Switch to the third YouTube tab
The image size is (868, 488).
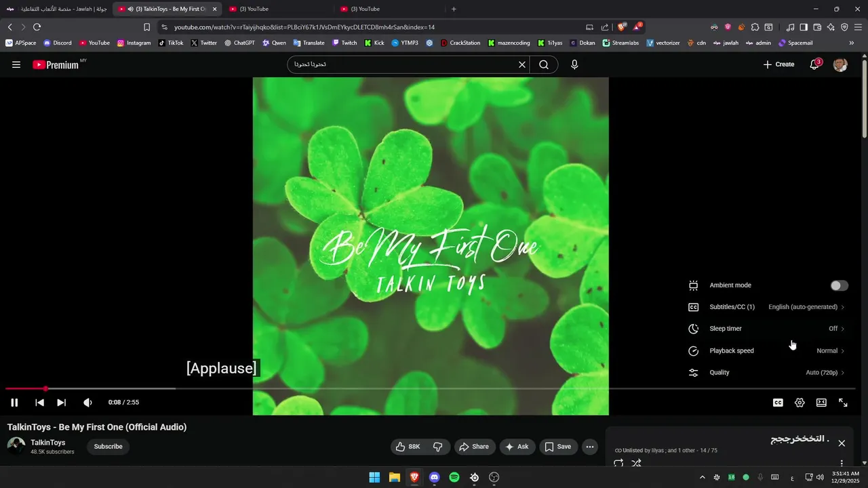(389, 9)
